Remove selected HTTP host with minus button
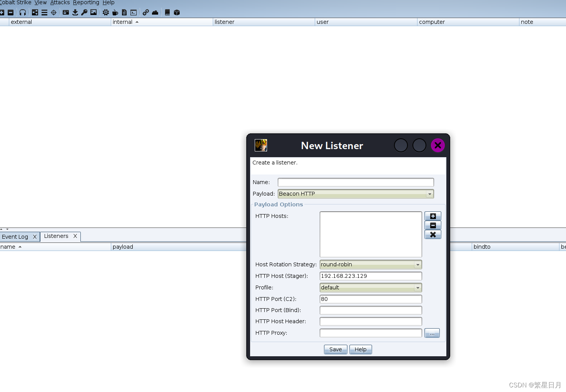Image resolution: width=566 pixels, height=392 pixels. [x=433, y=225]
